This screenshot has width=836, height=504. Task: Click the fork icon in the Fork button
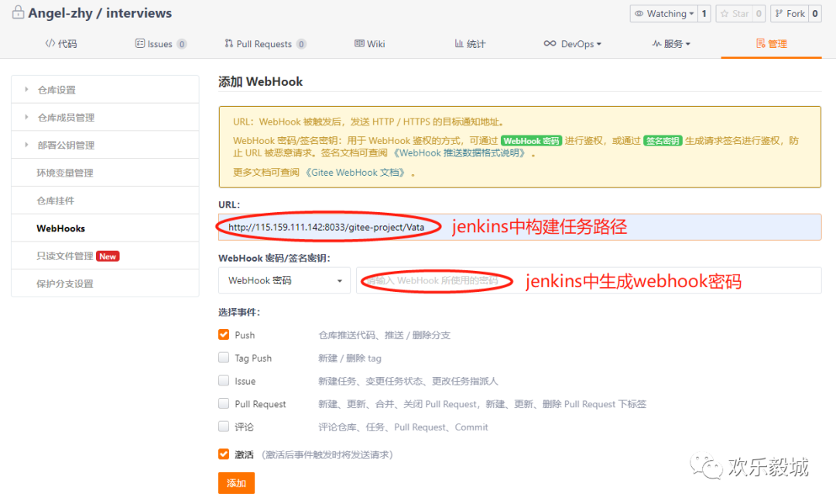779,14
